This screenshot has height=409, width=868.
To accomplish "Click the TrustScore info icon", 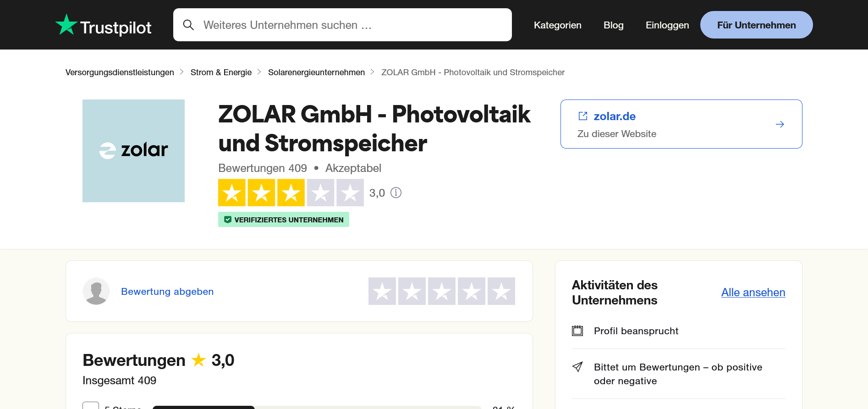I will coord(396,193).
